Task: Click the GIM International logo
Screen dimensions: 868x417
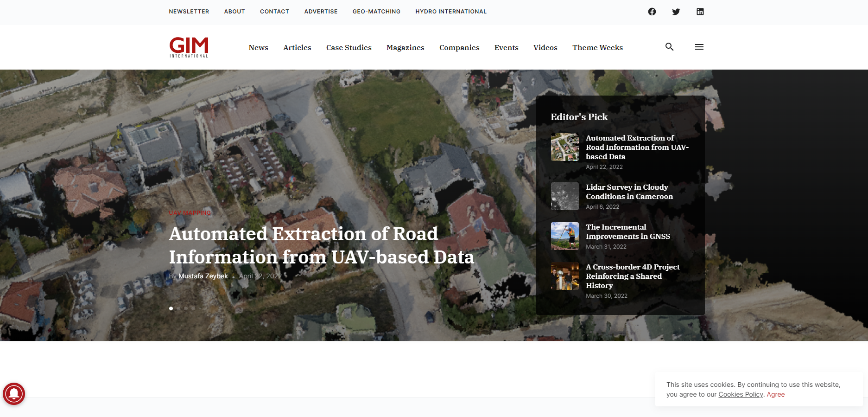Action: 189,47
